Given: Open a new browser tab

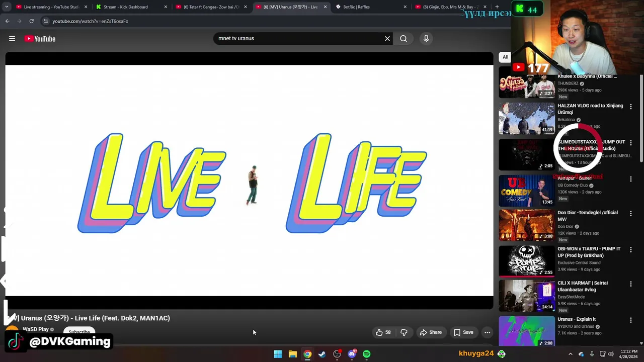Looking at the screenshot, I should coord(497,7).
